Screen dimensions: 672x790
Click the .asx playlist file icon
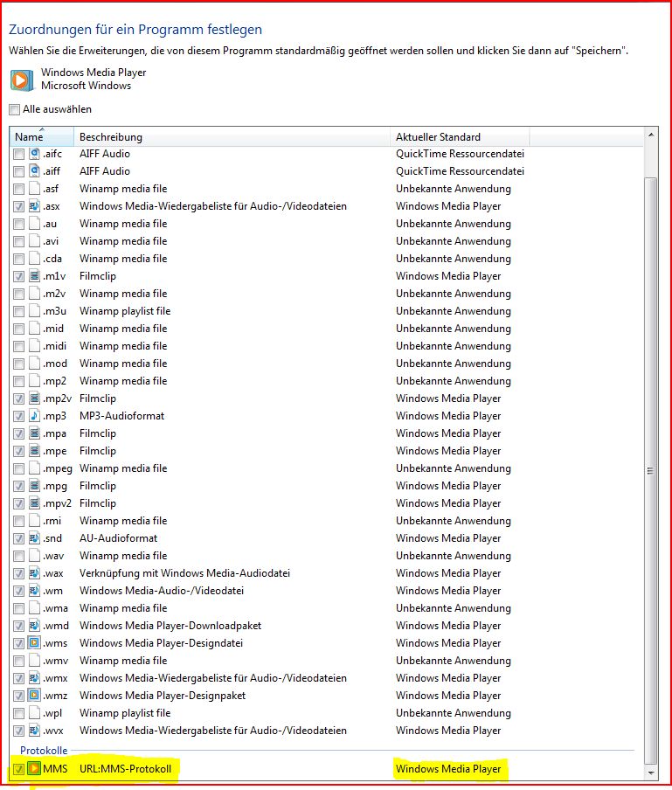[34, 206]
